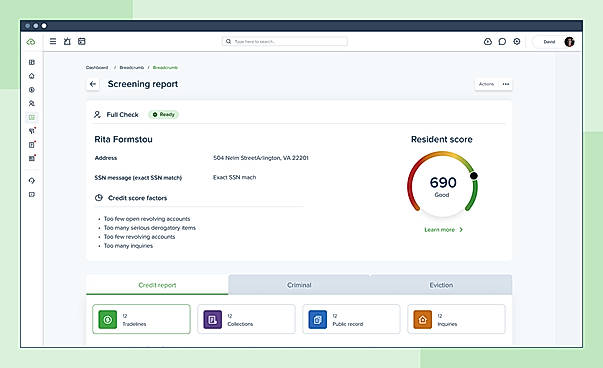This screenshot has width=603, height=368.
Task: Go to Dashboard breadcrumb
Action: (x=97, y=67)
